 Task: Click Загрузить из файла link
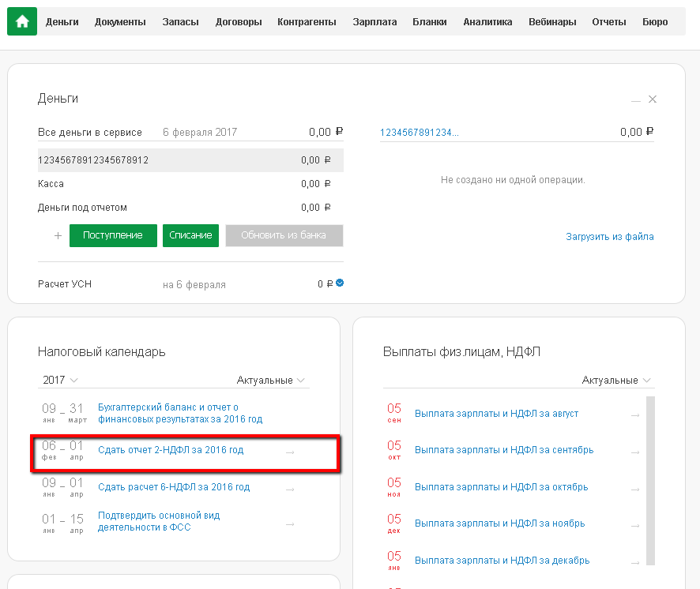tap(609, 237)
